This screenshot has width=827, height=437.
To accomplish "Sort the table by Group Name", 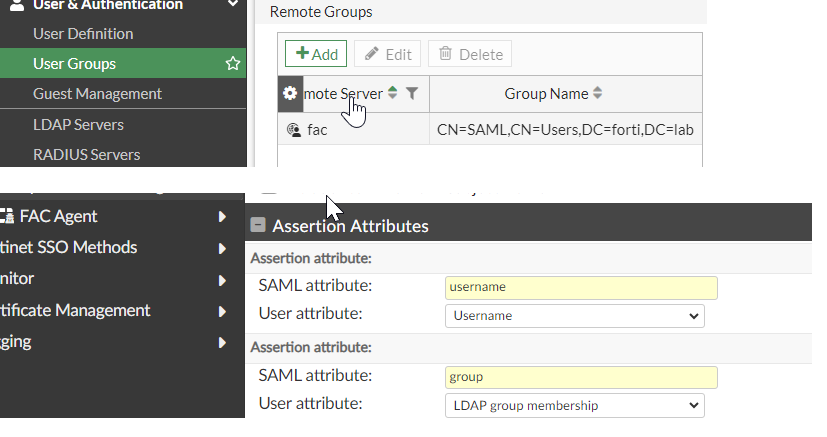I will [x=598, y=93].
